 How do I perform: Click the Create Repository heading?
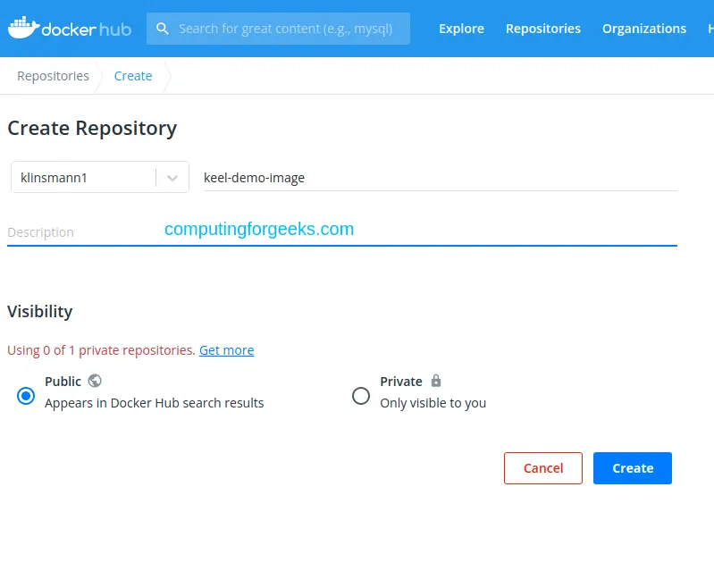coord(92,128)
